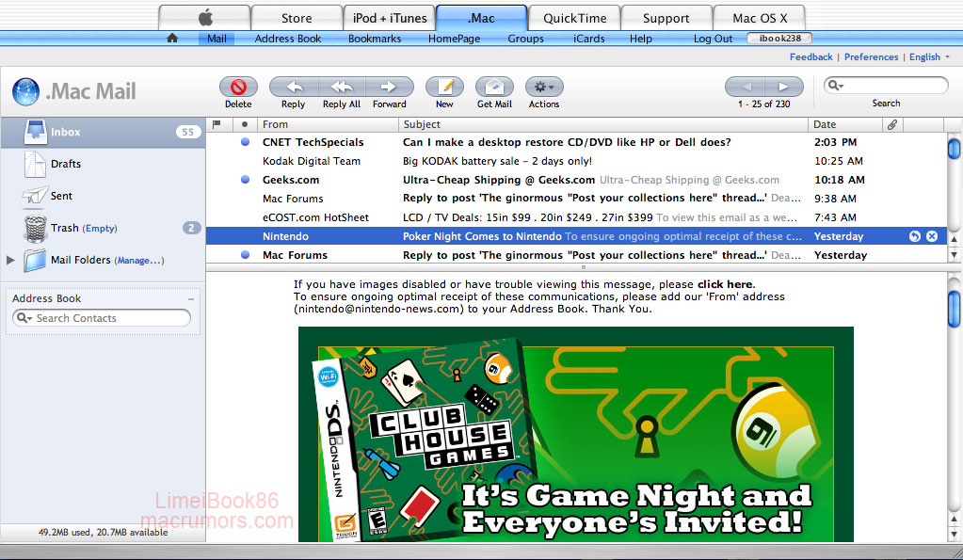
Task: Open the Preferences link
Action: [871, 56]
